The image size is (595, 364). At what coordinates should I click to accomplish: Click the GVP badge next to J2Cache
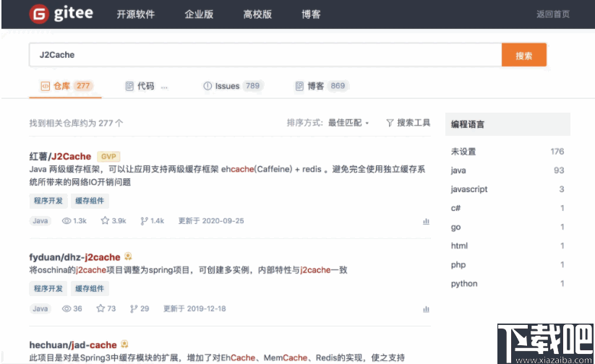click(108, 156)
